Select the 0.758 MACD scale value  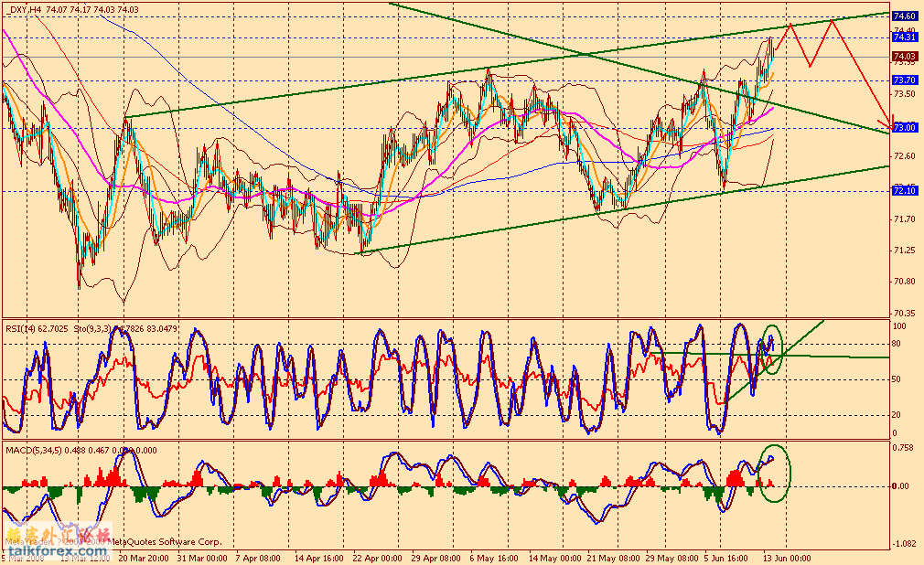tap(905, 448)
